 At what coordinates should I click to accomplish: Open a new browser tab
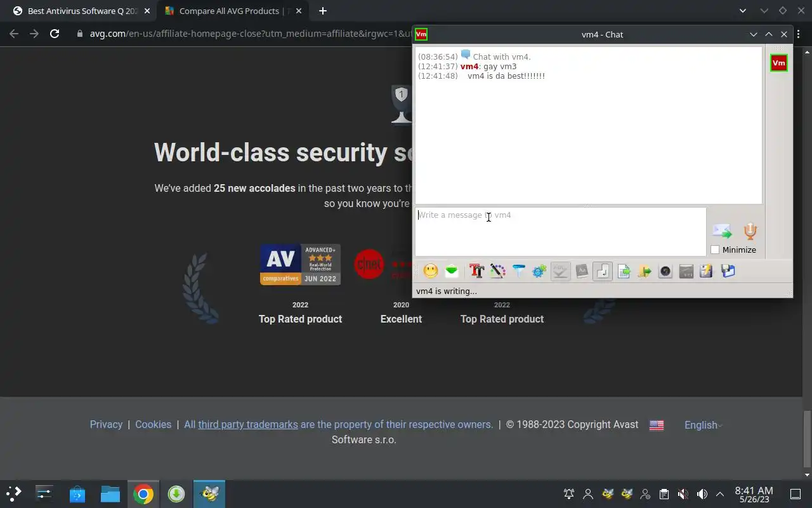coord(323,11)
